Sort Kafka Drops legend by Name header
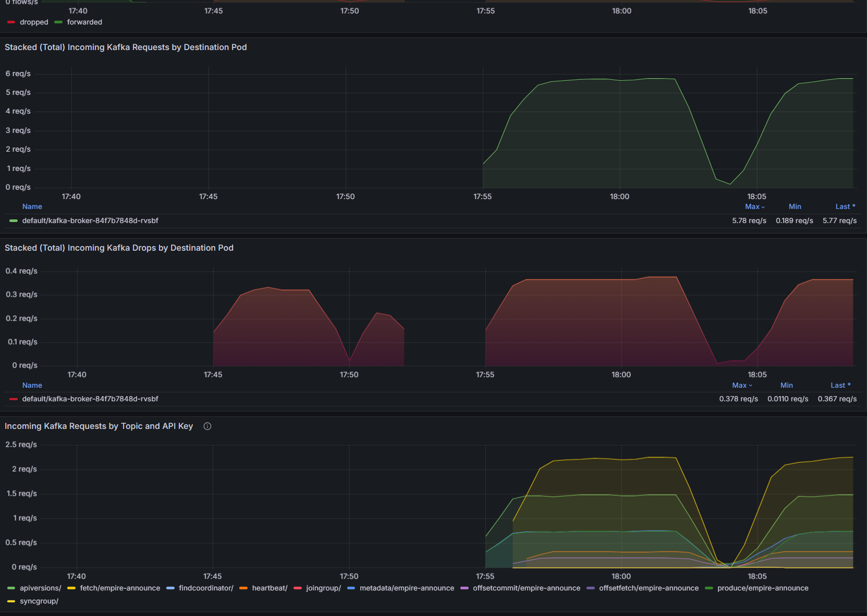 click(x=32, y=385)
